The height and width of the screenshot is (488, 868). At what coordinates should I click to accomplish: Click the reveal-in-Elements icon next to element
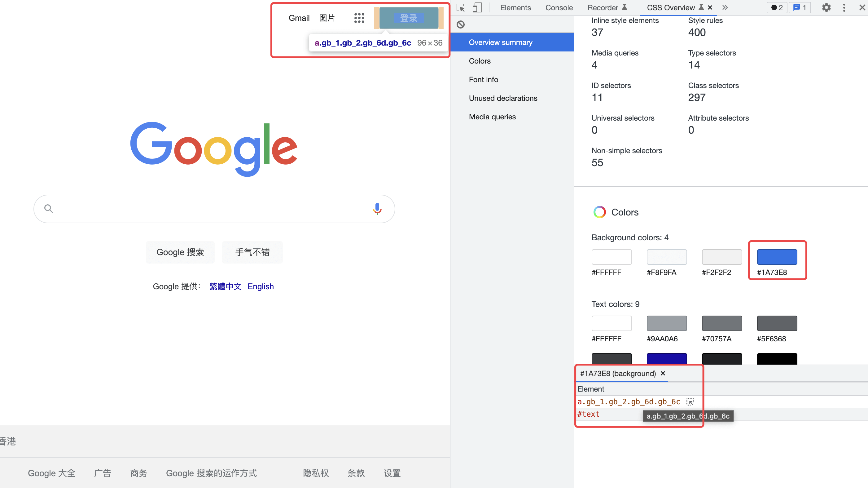coord(690,402)
